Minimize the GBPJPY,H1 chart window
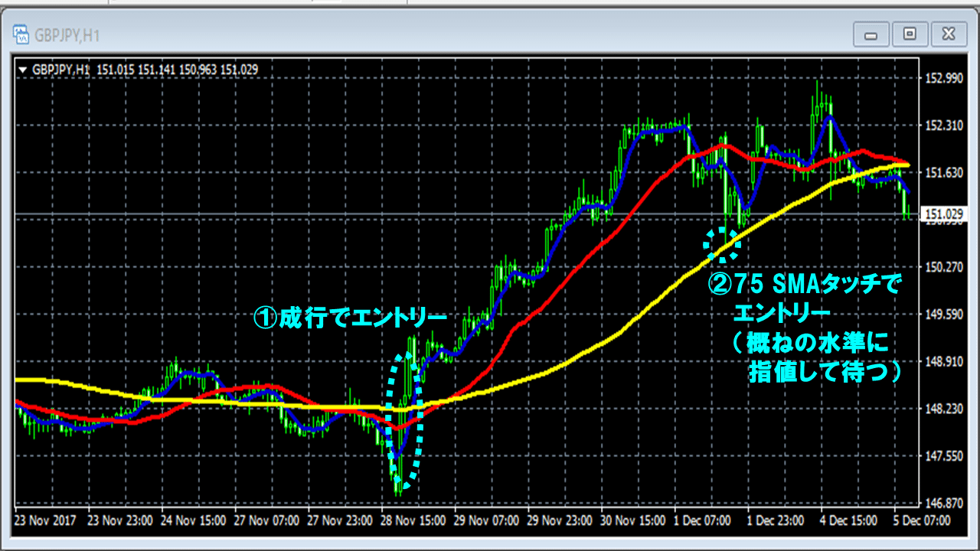 coord(870,34)
